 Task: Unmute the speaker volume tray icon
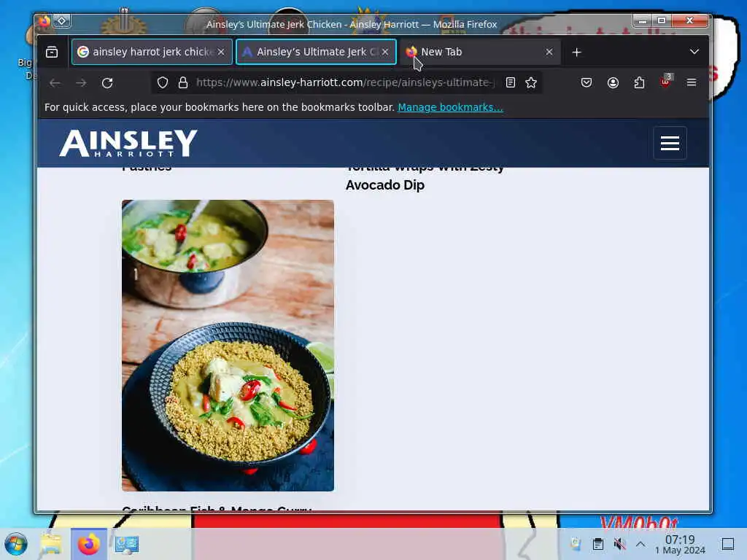coord(619,544)
